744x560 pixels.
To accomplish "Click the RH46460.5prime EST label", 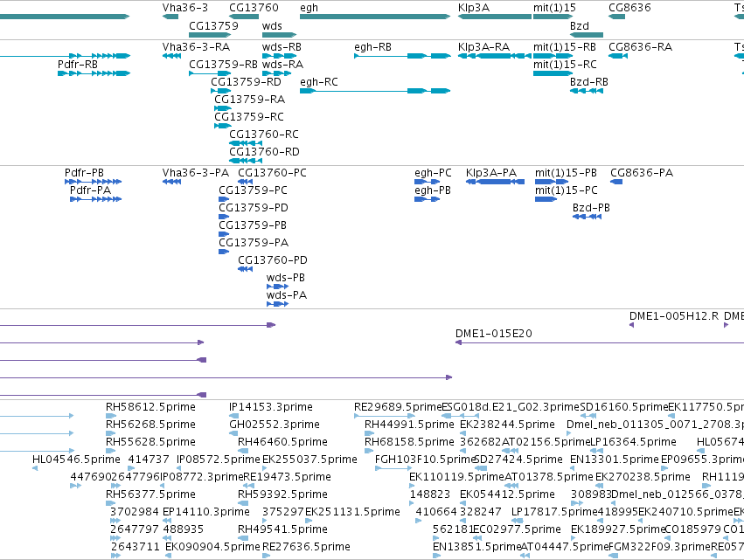I will 282,442.
